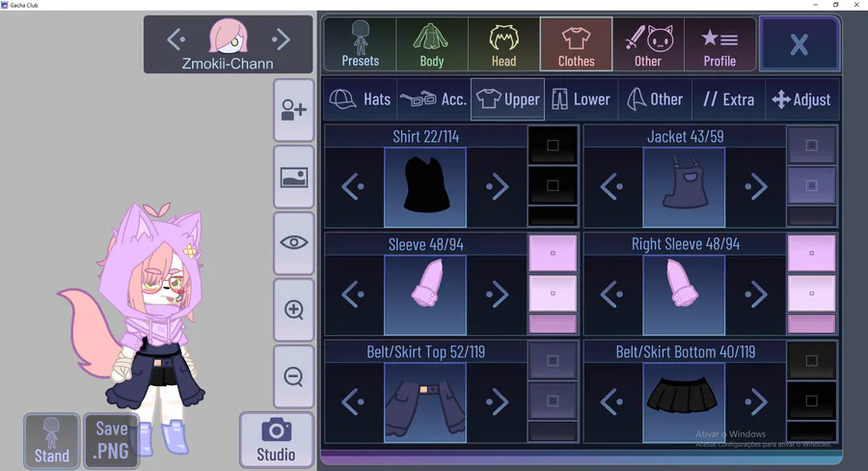Viewport: 868px width, 471px height.
Task: Open the Other top tab with sword icon
Action: (x=648, y=44)
